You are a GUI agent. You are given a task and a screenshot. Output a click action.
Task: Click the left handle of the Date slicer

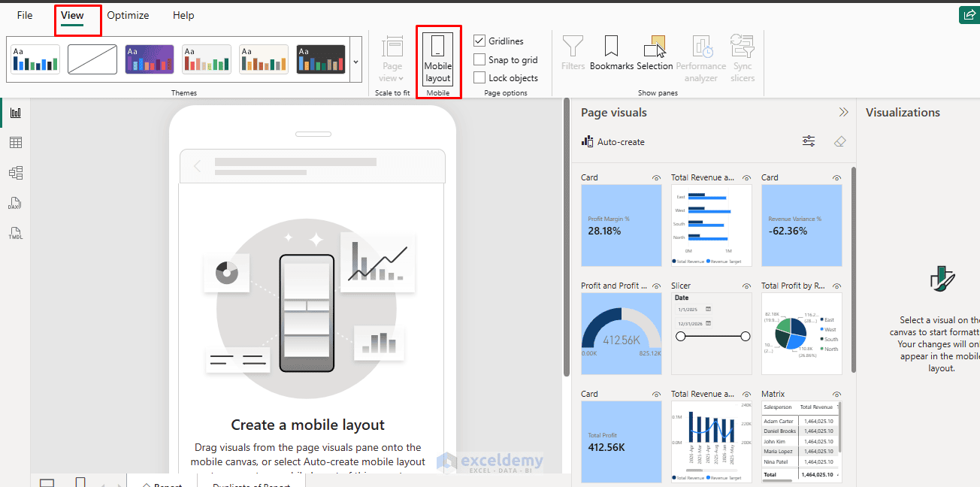pos(681,337)
